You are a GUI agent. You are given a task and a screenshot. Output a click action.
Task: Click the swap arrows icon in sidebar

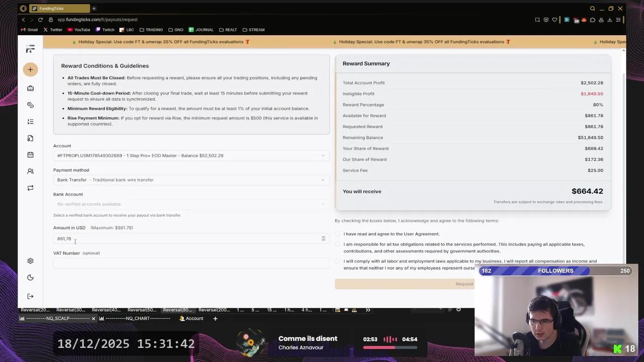(30, 188)
